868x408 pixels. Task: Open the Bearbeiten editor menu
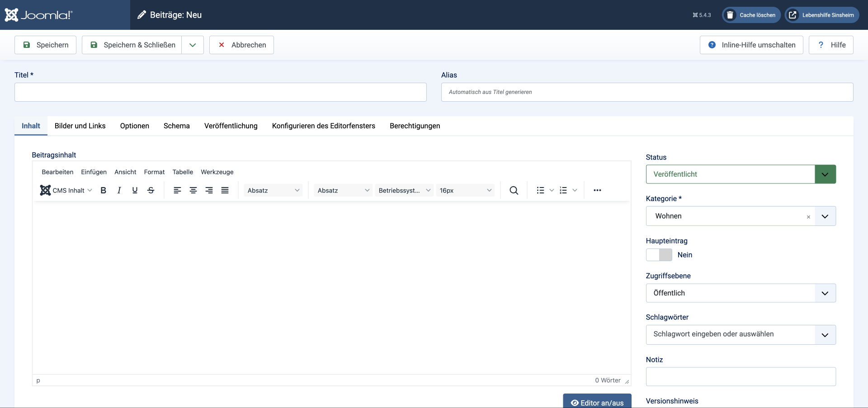coord(57,172)
